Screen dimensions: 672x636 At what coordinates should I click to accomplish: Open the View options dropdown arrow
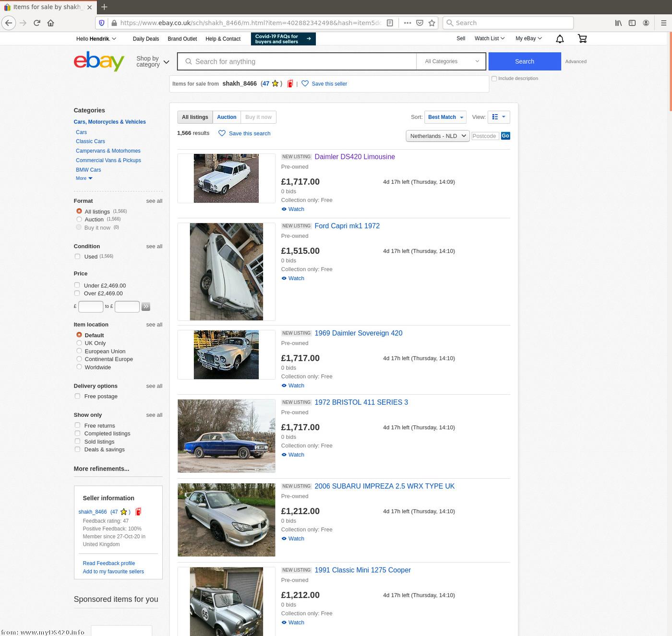point(504,117)
